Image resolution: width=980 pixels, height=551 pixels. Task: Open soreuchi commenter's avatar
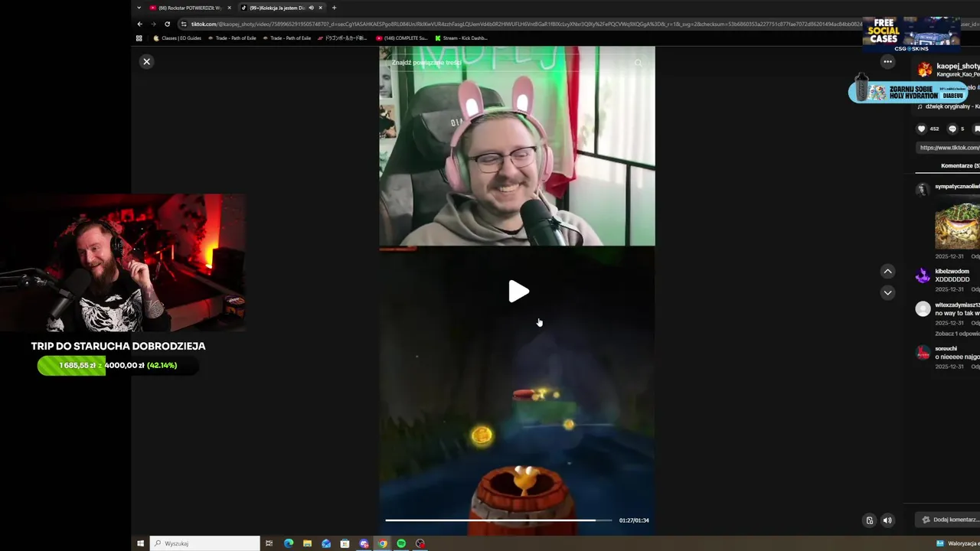pos(923,353)
